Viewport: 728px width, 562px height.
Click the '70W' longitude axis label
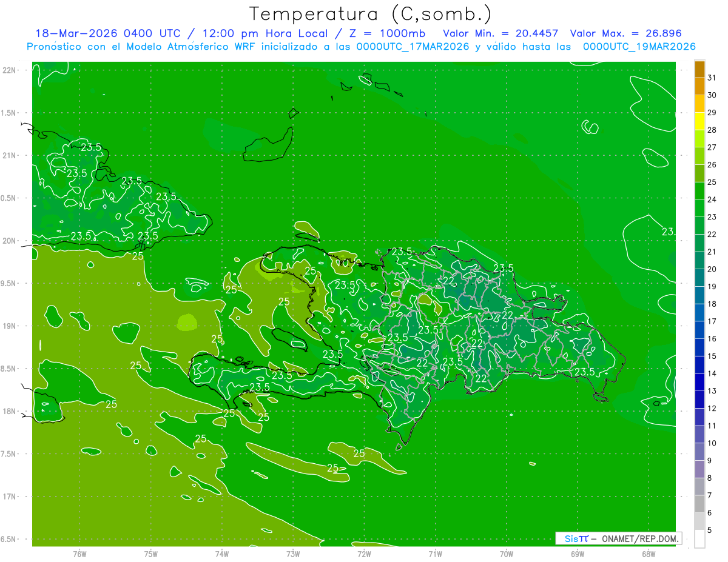pyautogui.click(x=507, y=554)
